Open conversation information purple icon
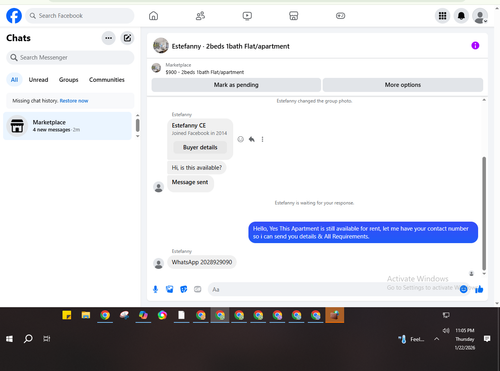This screenshot has width=500, height=371. click(x=475, y=46)
